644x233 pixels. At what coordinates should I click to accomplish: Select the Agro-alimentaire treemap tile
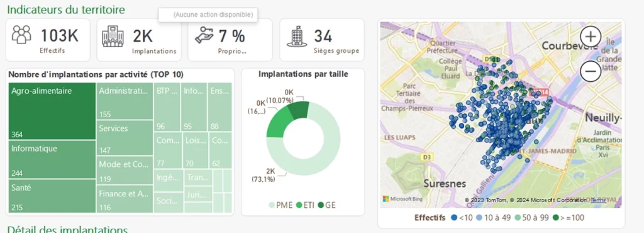tap(52, 111)
